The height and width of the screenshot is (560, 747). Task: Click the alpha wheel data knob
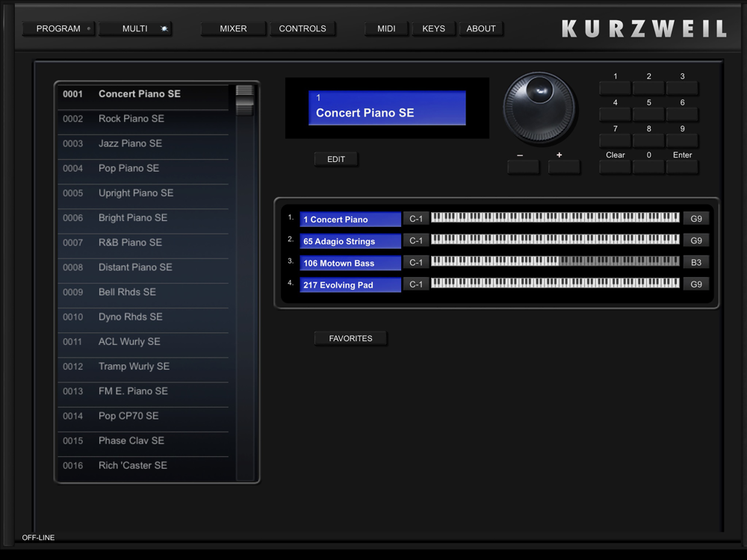tap(539, 108)
